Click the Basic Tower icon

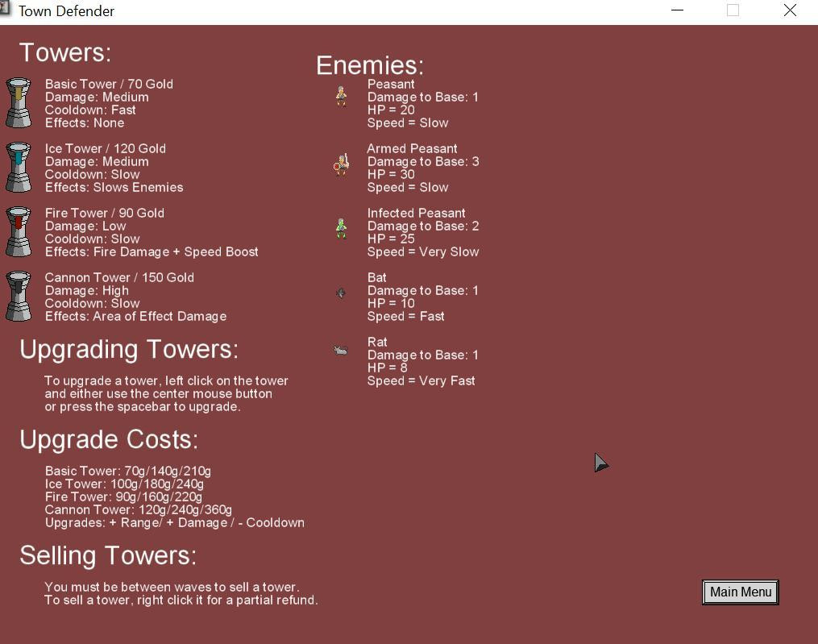click(19, 103)
